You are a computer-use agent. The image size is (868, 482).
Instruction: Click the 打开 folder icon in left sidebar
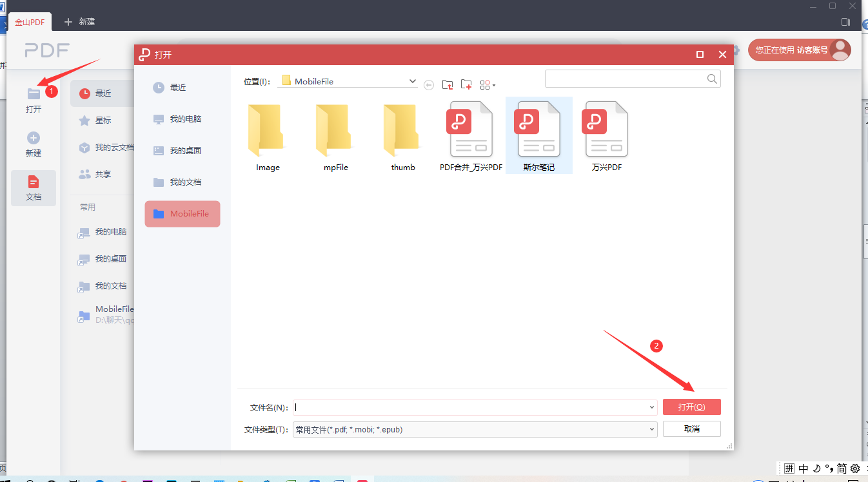[x=34, y=94]
